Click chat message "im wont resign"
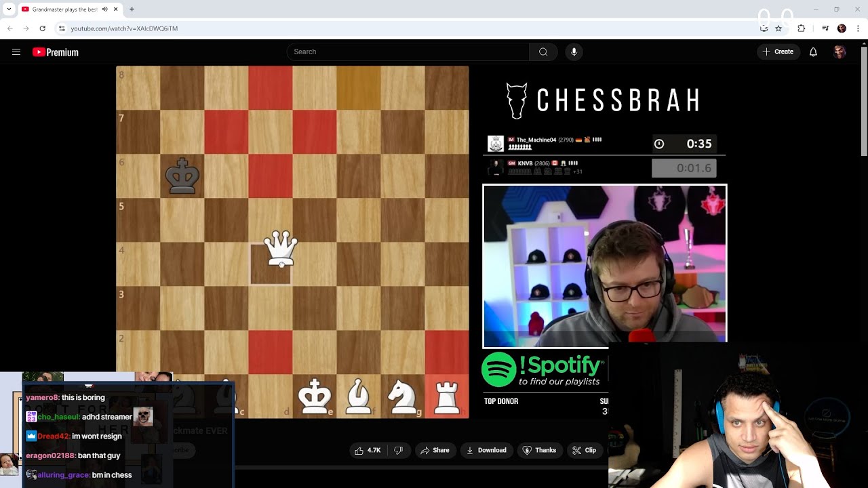Screen dimensions: 868x488 tap(96, 436)
